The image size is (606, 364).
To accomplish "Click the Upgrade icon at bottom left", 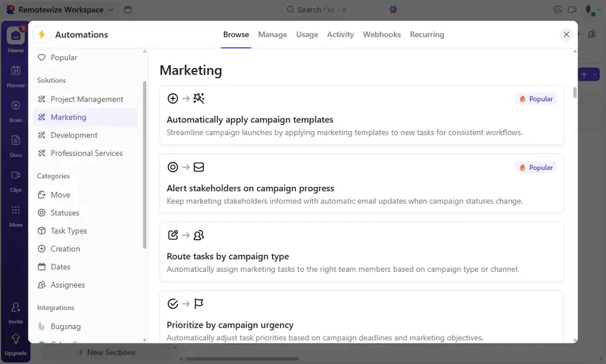I will 15,339.
